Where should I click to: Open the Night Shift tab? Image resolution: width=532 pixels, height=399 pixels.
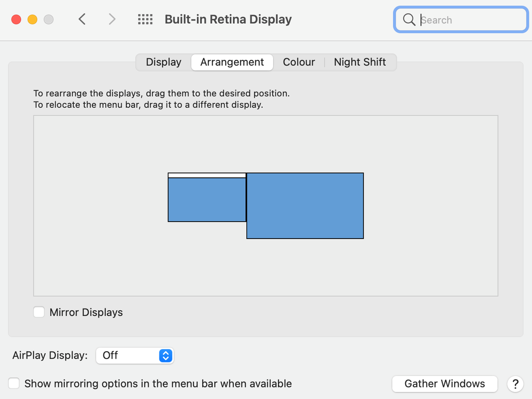point(360,62)
